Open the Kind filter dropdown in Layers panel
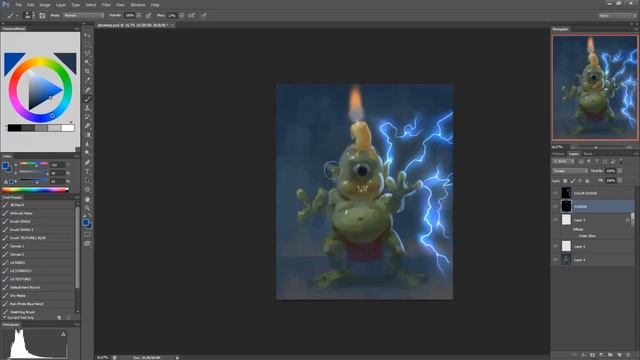Image resolution: width=640 pixels, height=360 pixels. pos(563,162)
